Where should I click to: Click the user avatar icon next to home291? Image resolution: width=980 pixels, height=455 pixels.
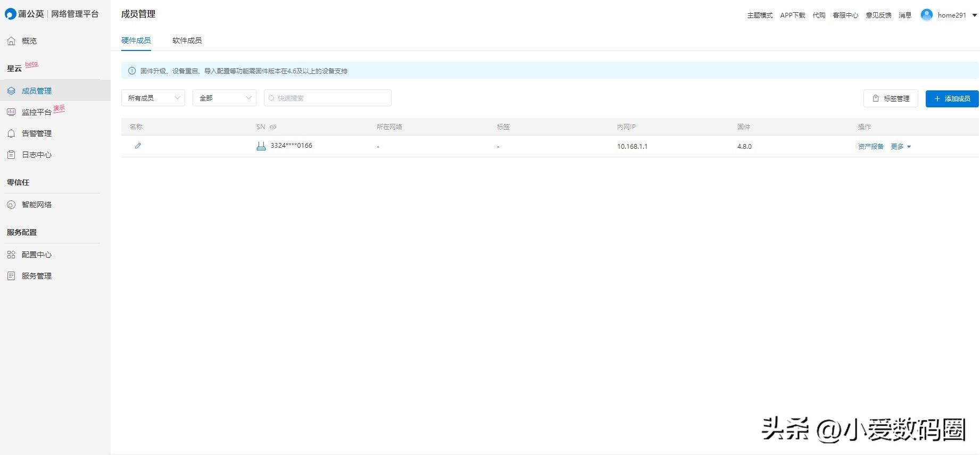927,15
